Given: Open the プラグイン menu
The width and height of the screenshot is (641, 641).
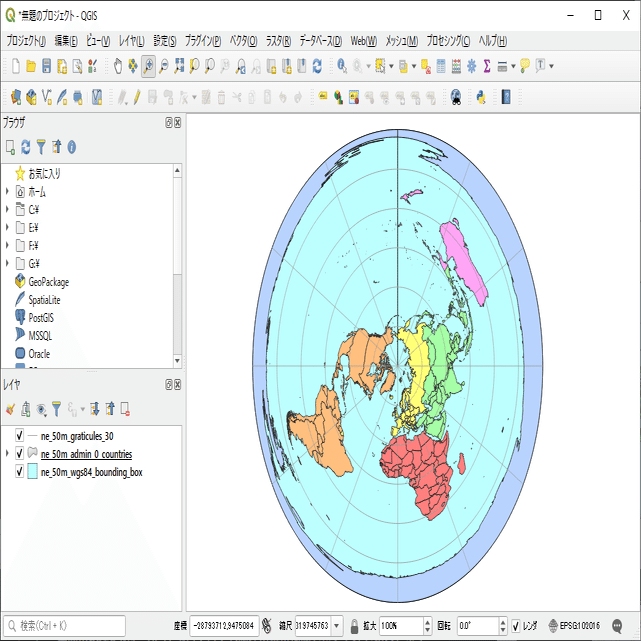Looking at the screenshot, I should [x=203, y=41].
